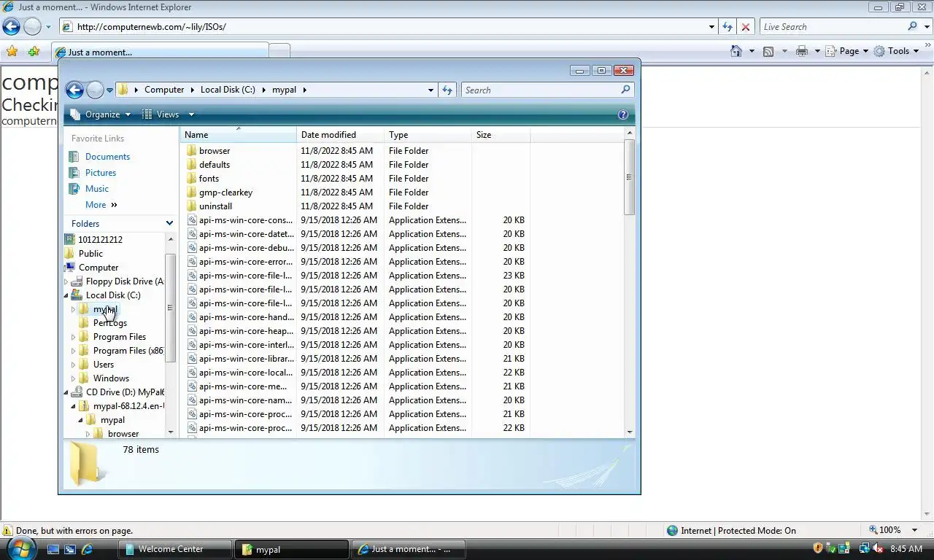
Task: Sort by Date modified column header
Action: pos(340,135)
